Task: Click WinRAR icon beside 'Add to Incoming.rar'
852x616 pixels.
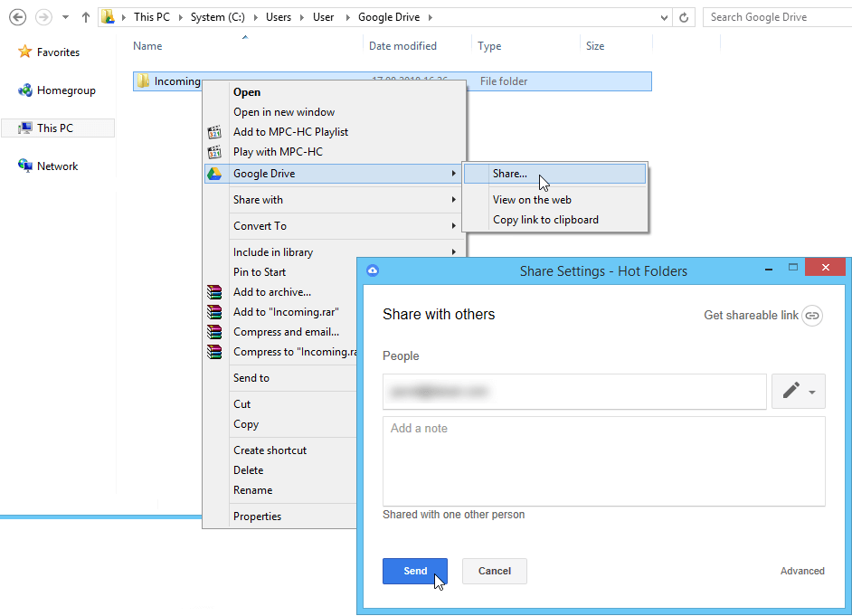Action: click(214, 312)
